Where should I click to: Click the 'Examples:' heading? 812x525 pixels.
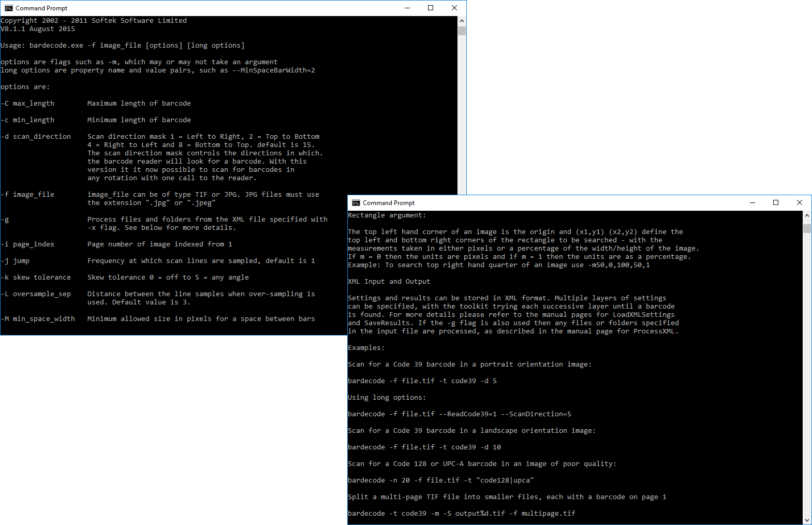tap(366, 348)
